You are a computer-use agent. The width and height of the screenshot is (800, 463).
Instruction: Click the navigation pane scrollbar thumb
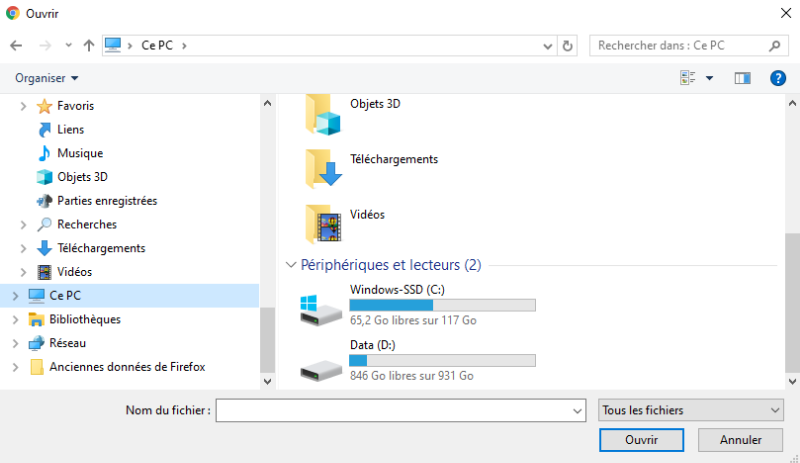[x=267, y=340]
